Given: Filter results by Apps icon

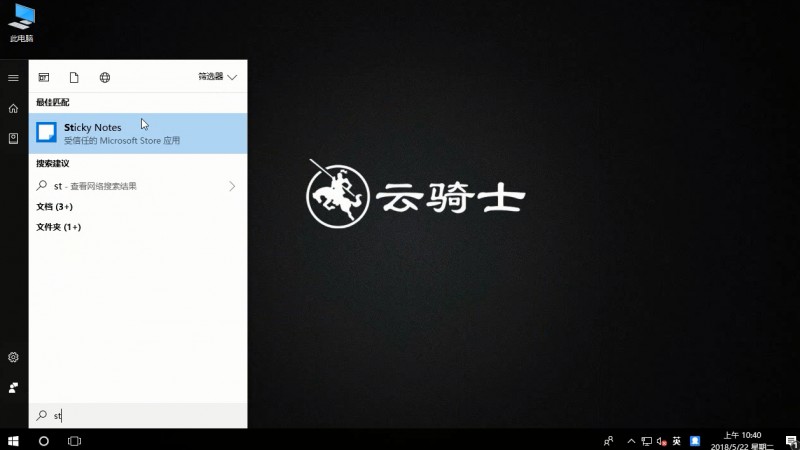Looking at the screenshot, I should (x=44, y=77).
